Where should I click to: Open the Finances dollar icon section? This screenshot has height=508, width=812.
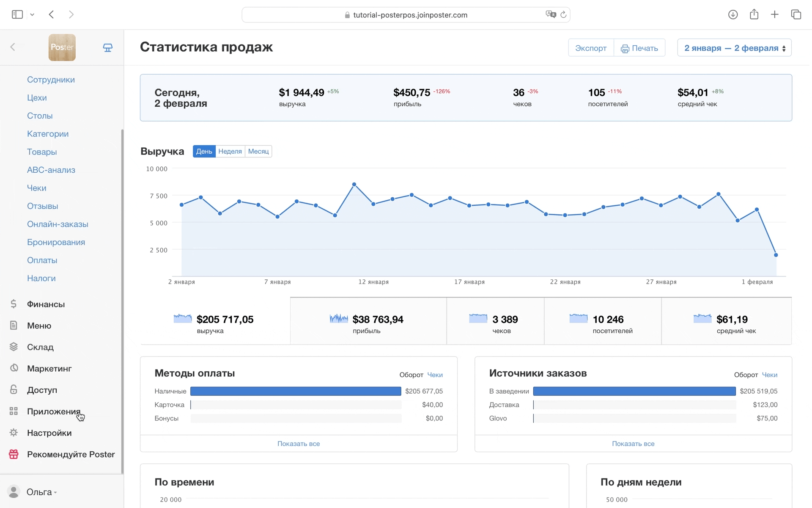pos(14,304)
